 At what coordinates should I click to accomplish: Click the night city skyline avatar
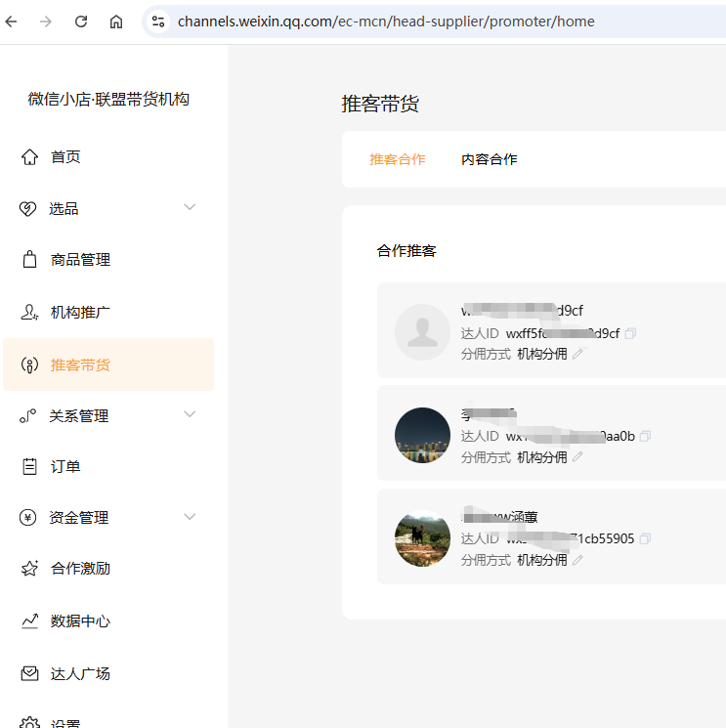tap(422, 435)
